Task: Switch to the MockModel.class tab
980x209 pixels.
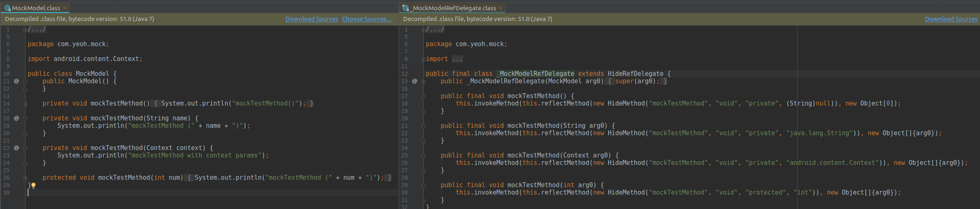Action: 36,8
